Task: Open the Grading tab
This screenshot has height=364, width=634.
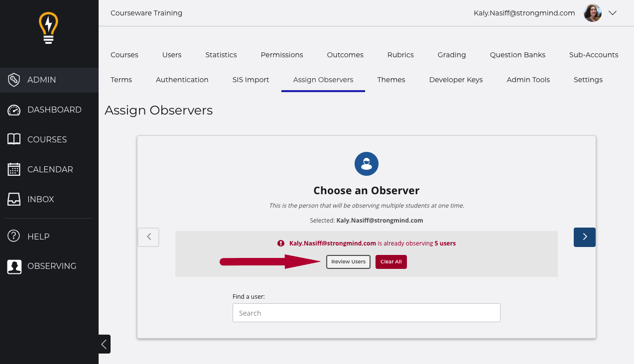Action: (x=452, y=55)
